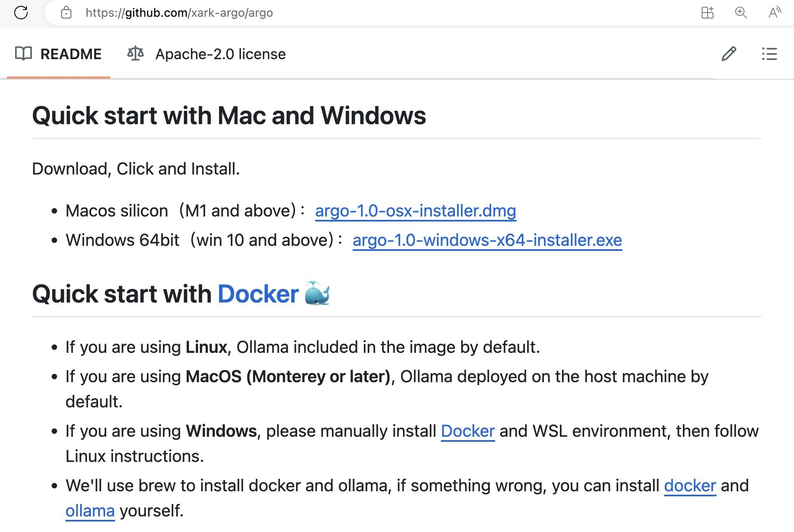Image resolution: width=794 pixels, height=532 pixels.
Task: Click the zoom magnifier icon in address bar
Action: (741, 13)
